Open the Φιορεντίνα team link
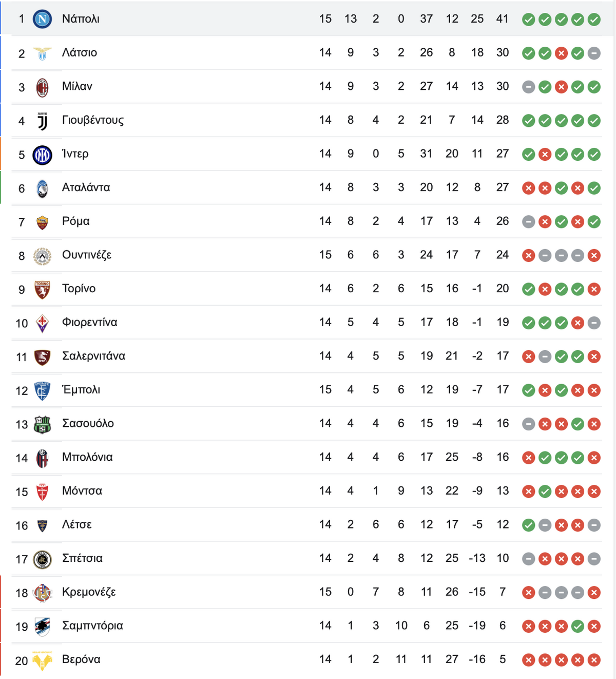Image resolution: width=616 pixels, height=679 pixels. click(90, 322)
